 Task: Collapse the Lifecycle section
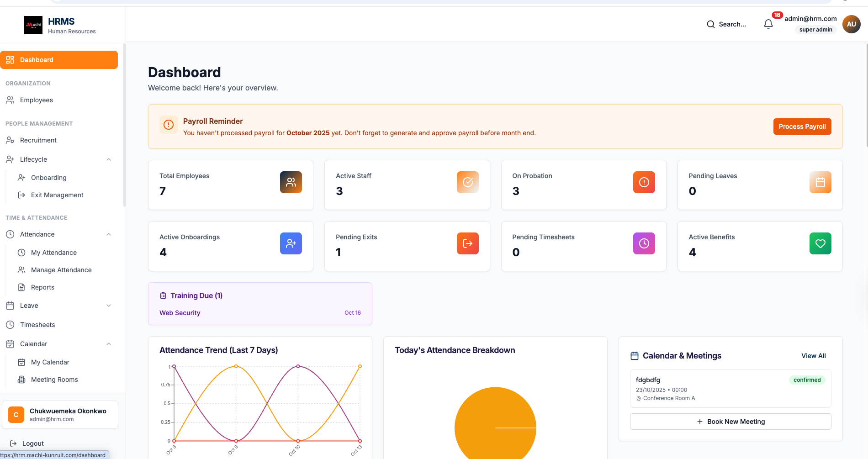(109, 159)
